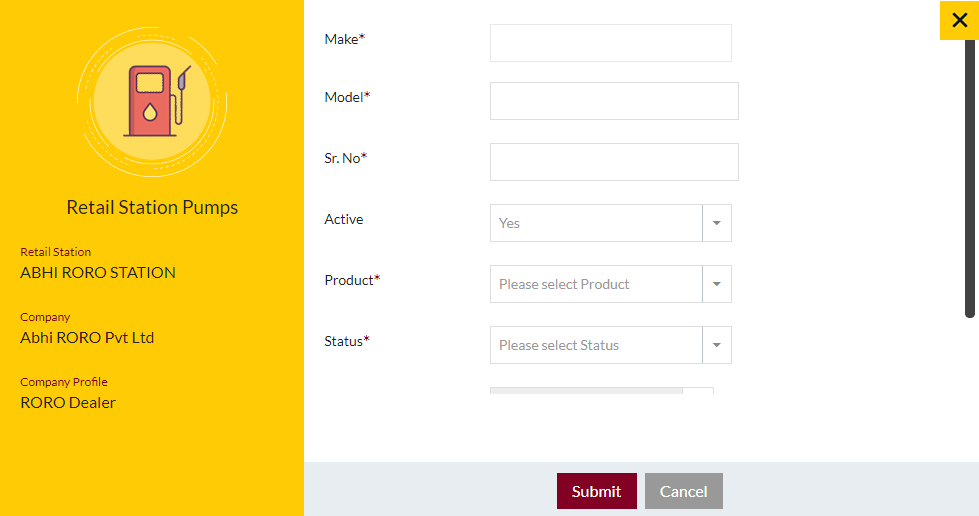
Task: Open the Active dropdown arrow
Action: click(717, 223)
